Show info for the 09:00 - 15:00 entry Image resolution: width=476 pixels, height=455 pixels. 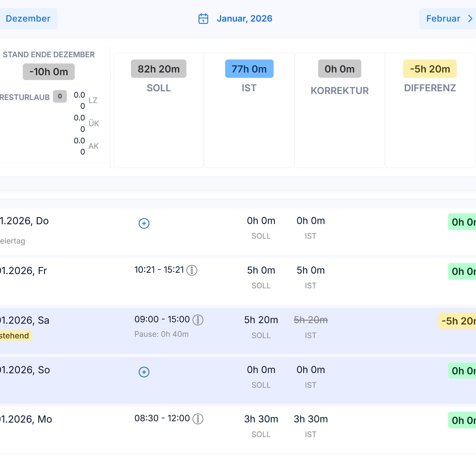tap(198, 320)
